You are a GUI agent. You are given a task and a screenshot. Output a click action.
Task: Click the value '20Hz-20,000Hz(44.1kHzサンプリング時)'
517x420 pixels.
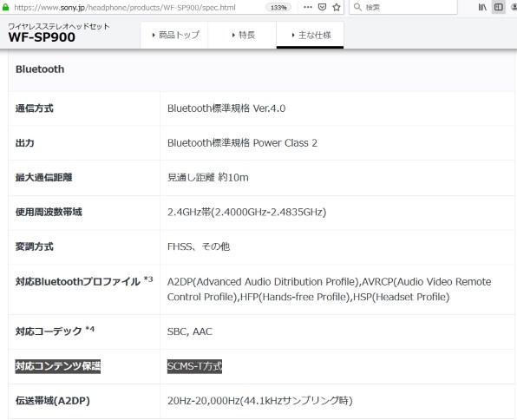point(260,401)
